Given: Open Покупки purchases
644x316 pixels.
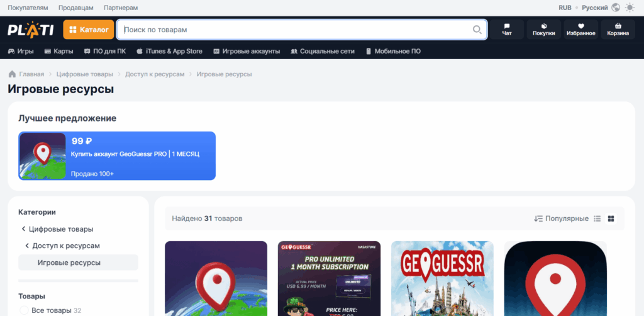Looking at the screenshot, I should (x=544, y=30).
